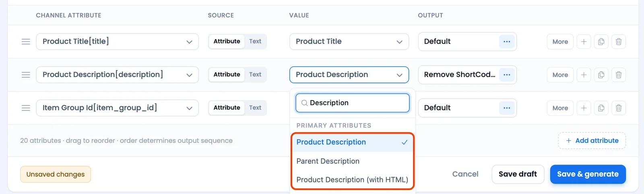Choose Product Description (with HTML) option
Image resolution: width=644 pixels, height=194 pixels.
click(352, 180)
